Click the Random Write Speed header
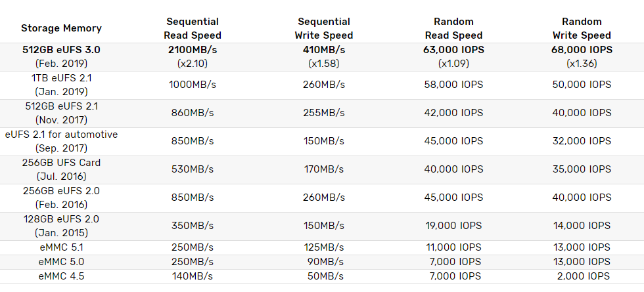The height and width of the screenshot is (292, 644). (x=582, y=29)
